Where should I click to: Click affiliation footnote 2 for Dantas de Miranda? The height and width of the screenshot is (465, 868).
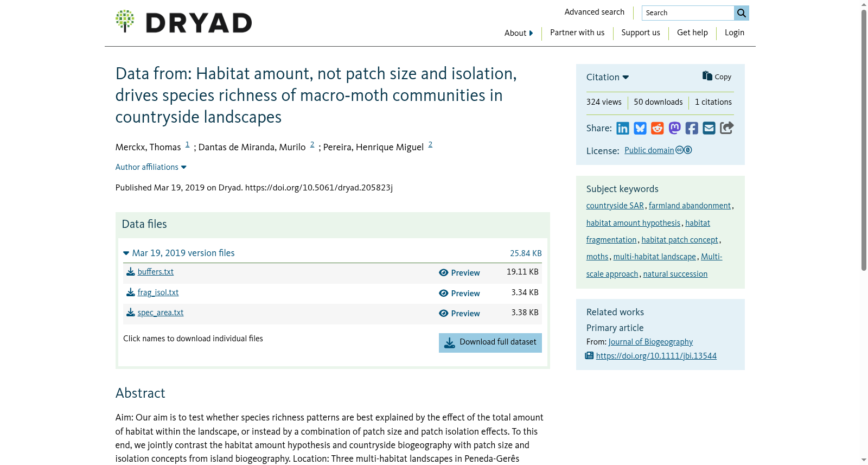312,144
